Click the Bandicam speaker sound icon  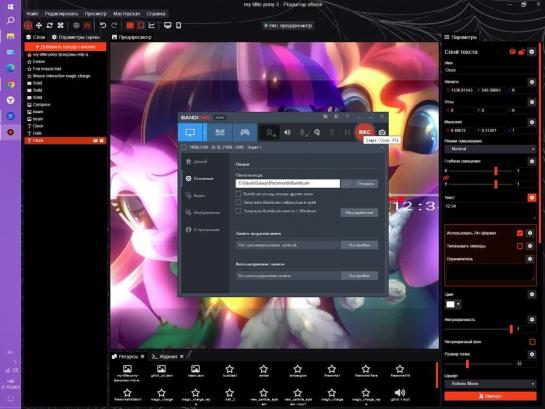(x=287, y=132)
